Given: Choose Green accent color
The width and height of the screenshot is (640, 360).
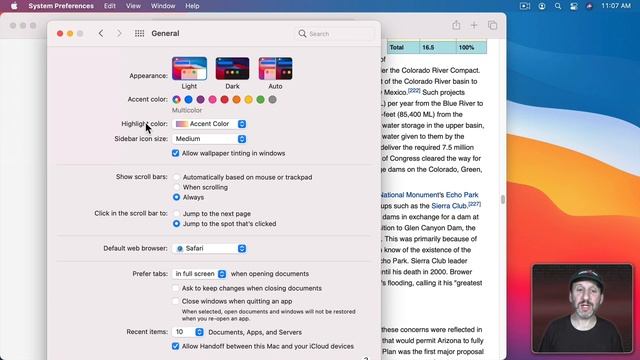Looking at the screenshot, I should click(260, 99).
